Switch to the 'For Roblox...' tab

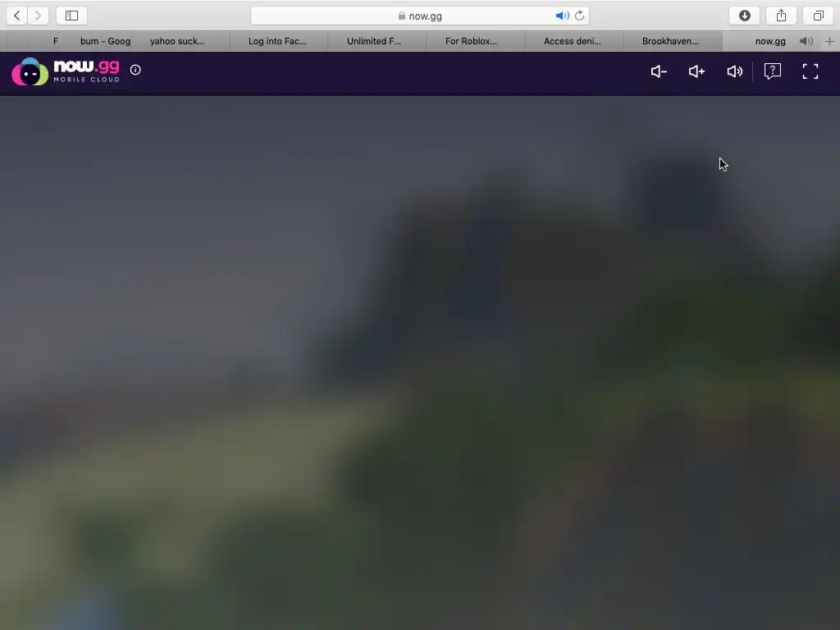click(x=472, y=41)
